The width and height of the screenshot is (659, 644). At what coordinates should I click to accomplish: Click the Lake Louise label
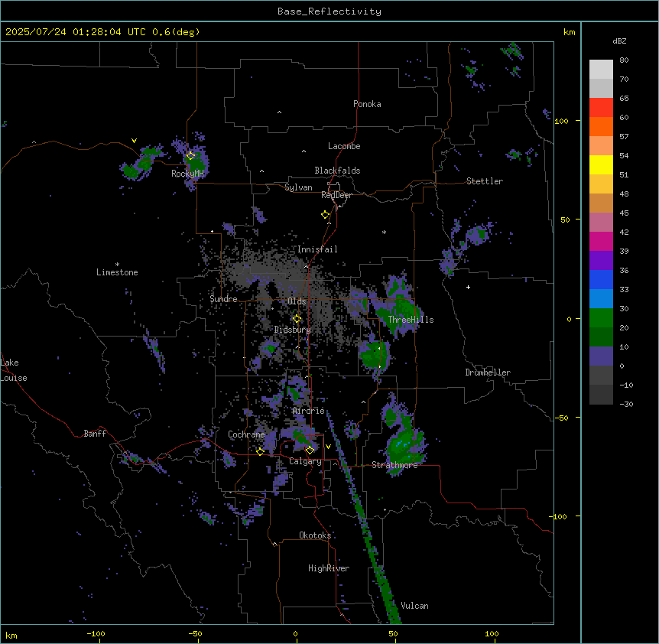(14, 370)
